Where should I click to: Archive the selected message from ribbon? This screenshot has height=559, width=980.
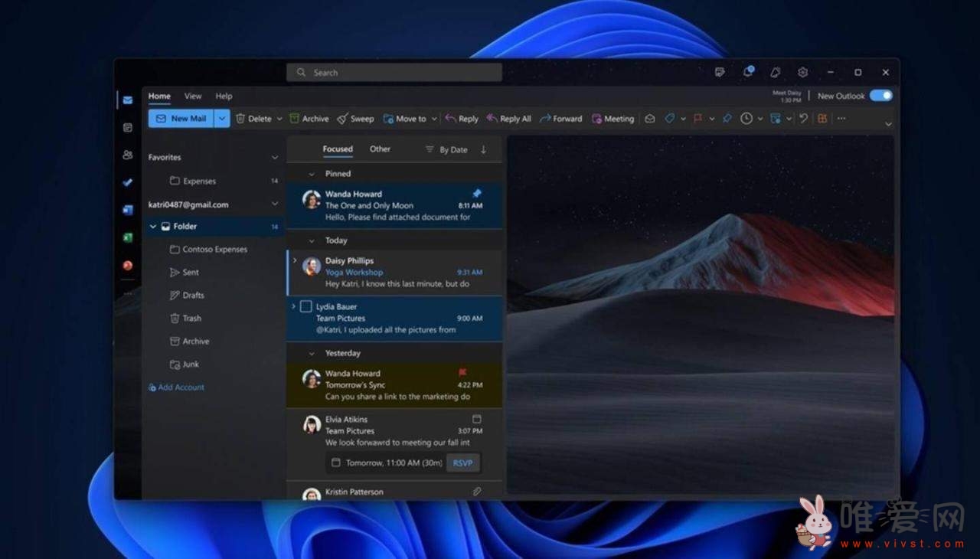coord(309,119)
